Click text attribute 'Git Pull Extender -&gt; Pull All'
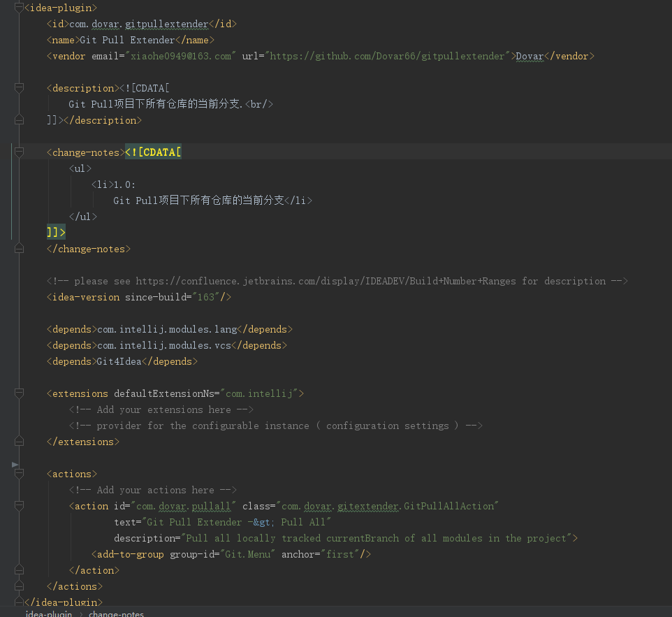 point(236,522)
